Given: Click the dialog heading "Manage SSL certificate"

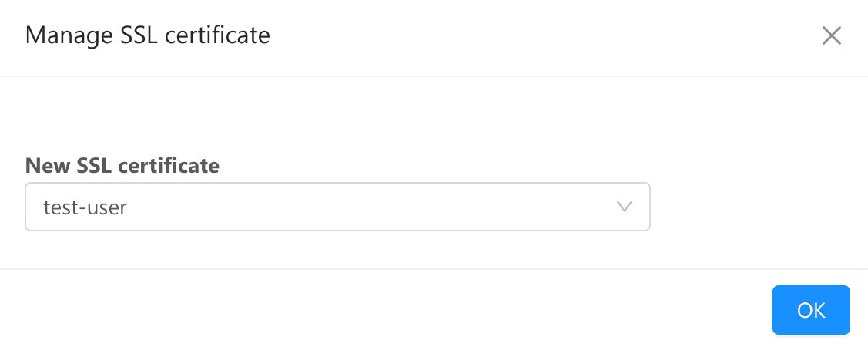Looking at the screenshot, I should (148, 35).
